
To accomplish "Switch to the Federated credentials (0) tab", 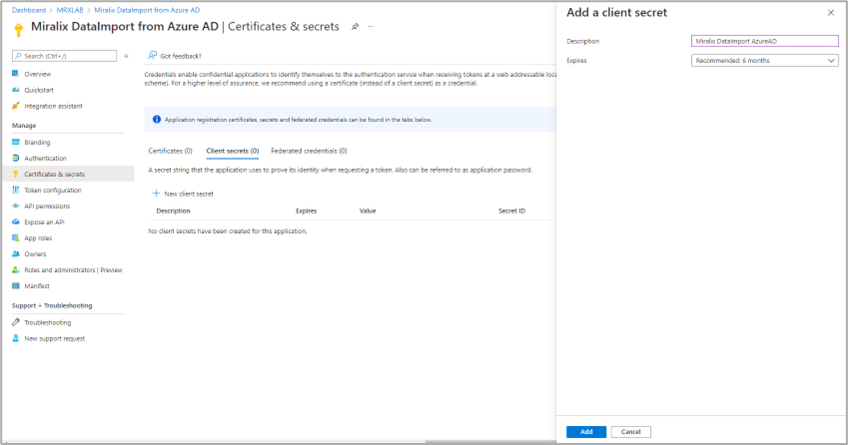I will tap(309, 151).
